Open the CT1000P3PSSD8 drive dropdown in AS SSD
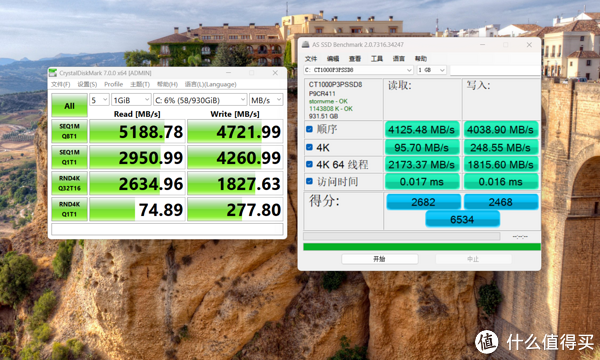 coord(359,70)
